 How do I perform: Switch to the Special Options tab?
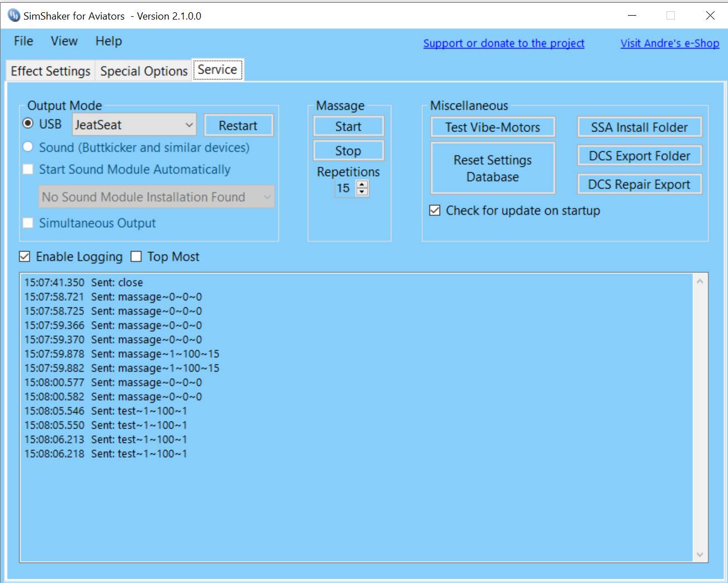point(144,71)
